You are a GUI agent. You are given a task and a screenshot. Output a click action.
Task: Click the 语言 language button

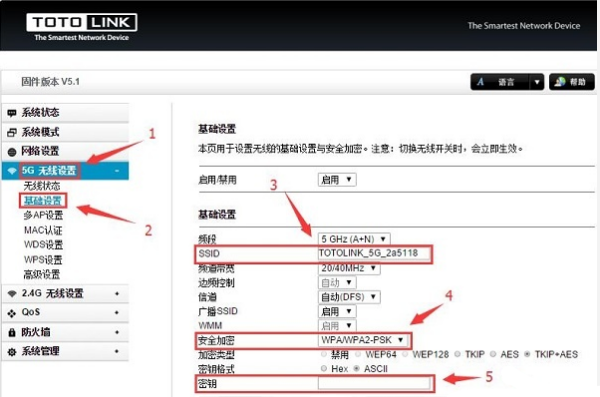point(499,82)
